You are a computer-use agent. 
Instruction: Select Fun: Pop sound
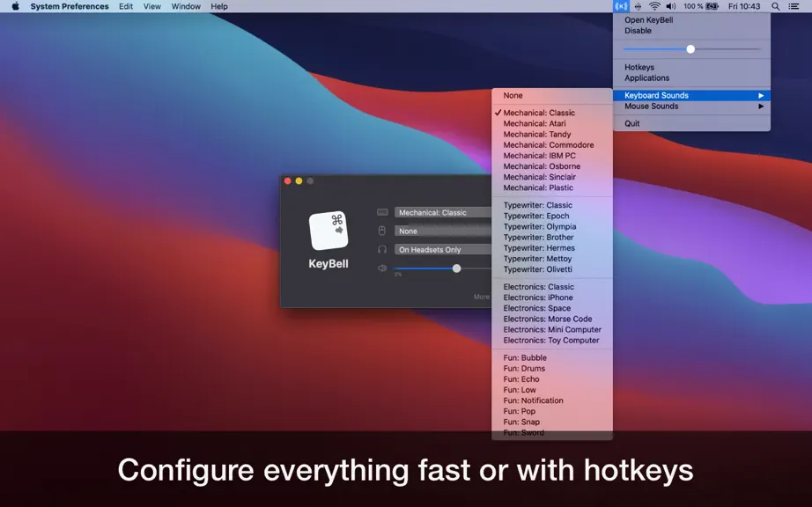tap(552, 411)
